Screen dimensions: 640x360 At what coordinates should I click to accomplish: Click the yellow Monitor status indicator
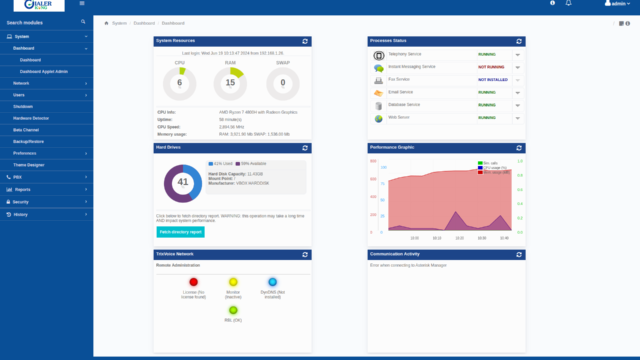pyautogui.click(x=233, y=282)
